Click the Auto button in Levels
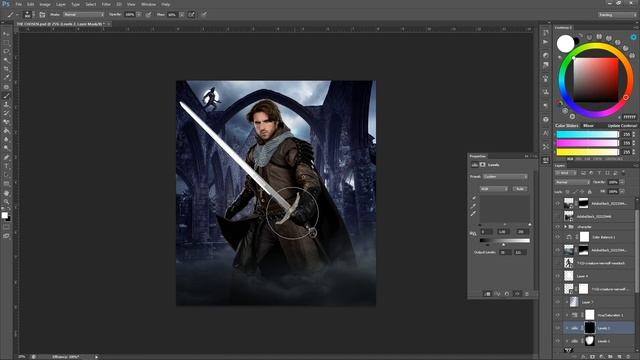The width and height of the screenshot is (640, 360). tap(520, 189)
